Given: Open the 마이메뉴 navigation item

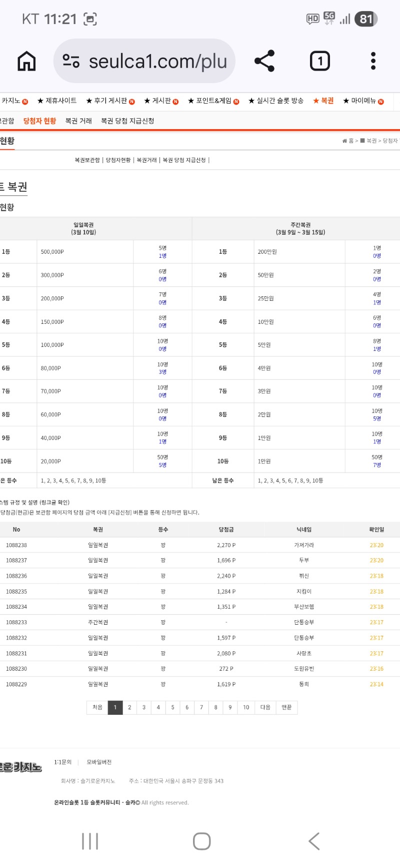Looking at the screenshot, I should click(363, 101).
